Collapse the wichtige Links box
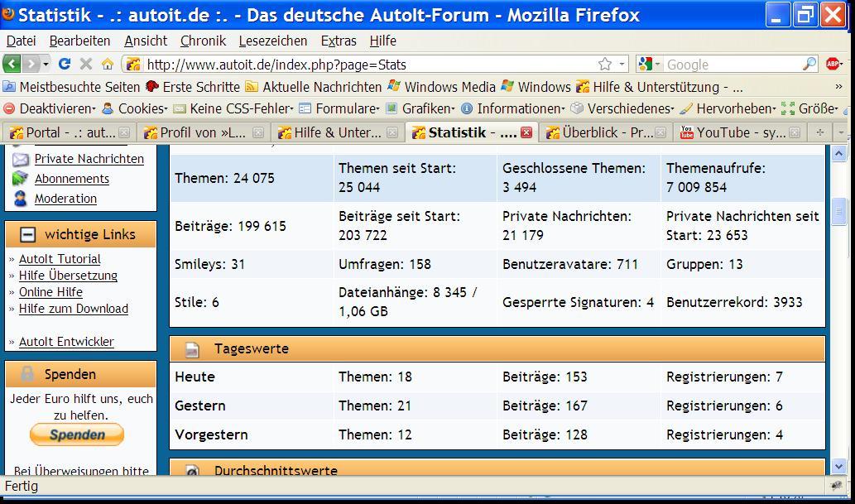855x504 pixels. click(x=27, y=234)
